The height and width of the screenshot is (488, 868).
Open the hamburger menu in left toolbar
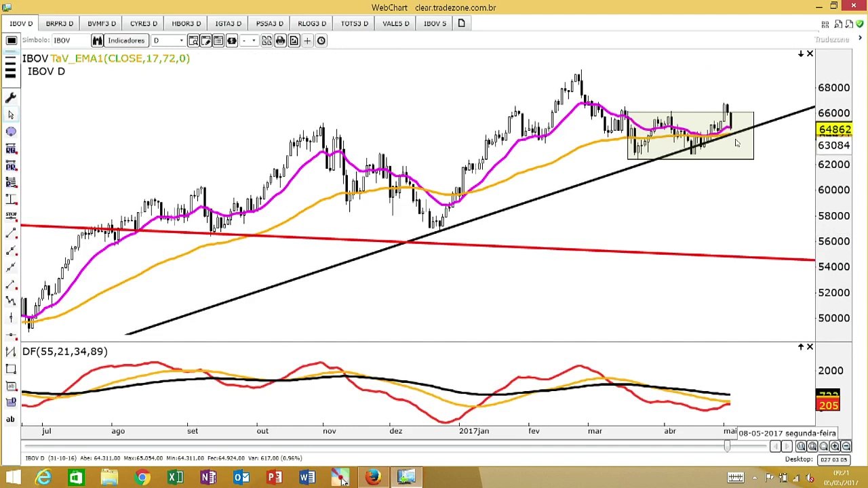[x=10, y=68]
